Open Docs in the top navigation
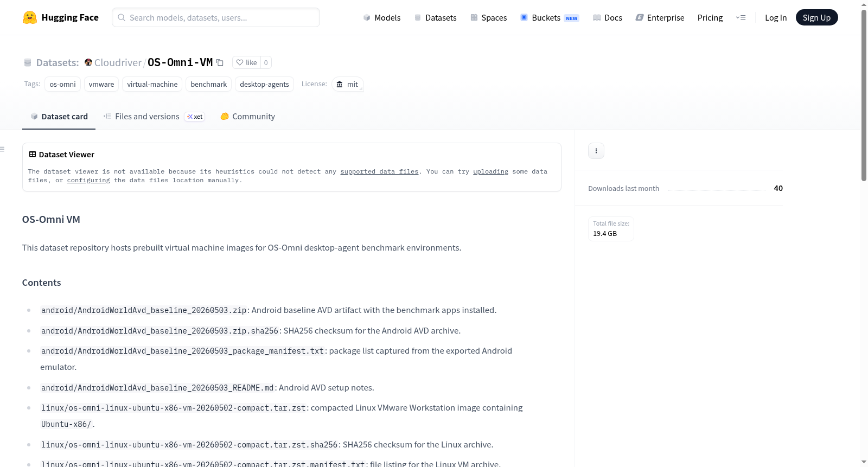 [608, 18]
